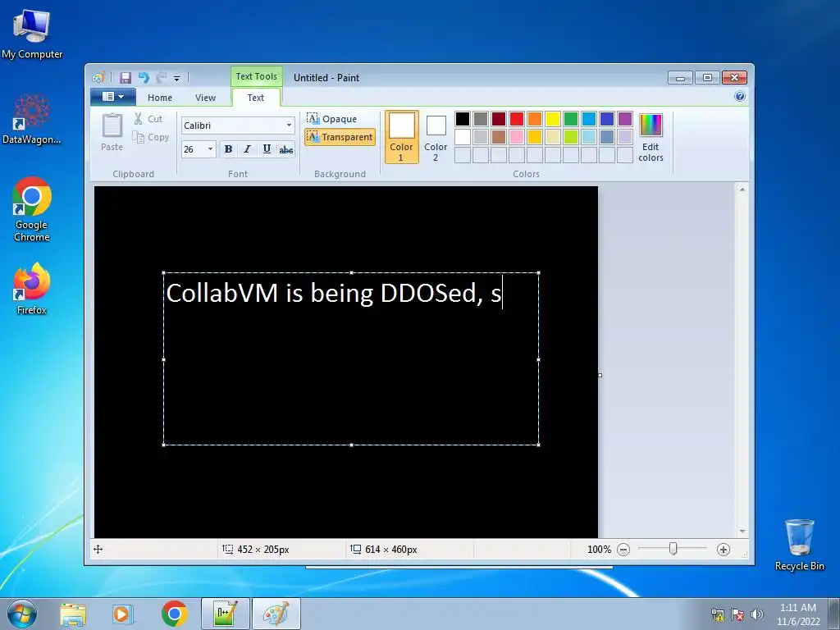Open My Computer desktop icon
The image size is (840, 630).
point(32,34)
